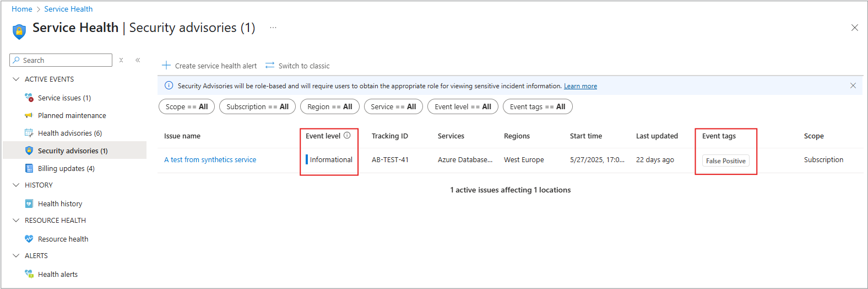Sort by Scope column header
This screenshot has height=289, width=868.
click(x=814, y=136)
